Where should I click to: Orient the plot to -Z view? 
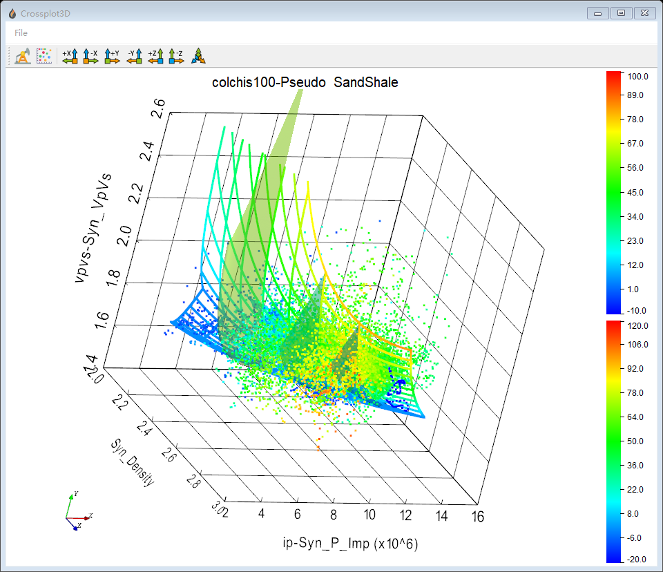point(176,56)
